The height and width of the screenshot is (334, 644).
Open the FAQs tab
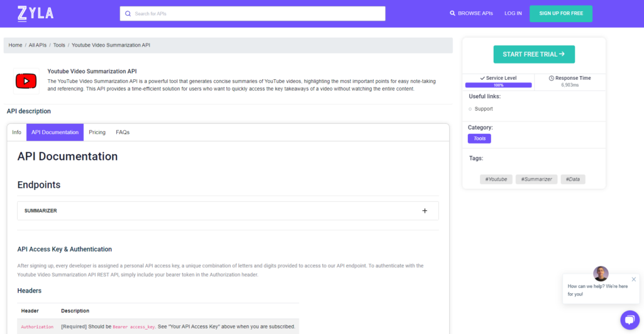coord(123,132)
